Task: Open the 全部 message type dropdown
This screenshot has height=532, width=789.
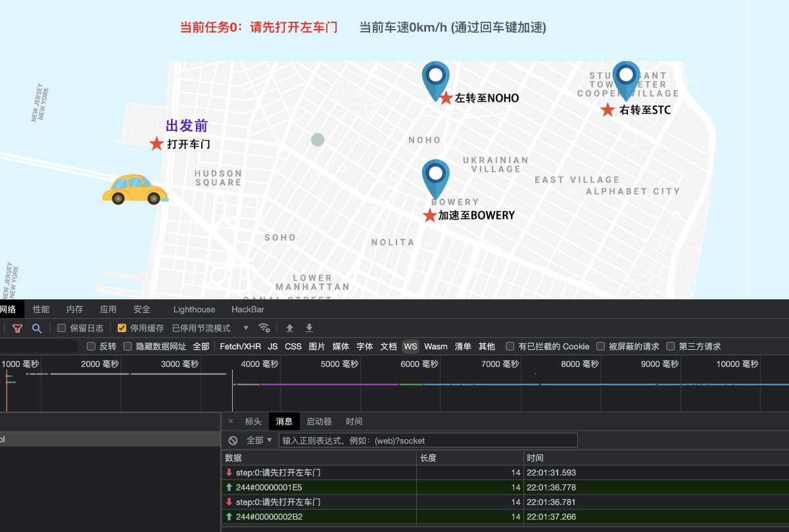Action: pos(259,441)
